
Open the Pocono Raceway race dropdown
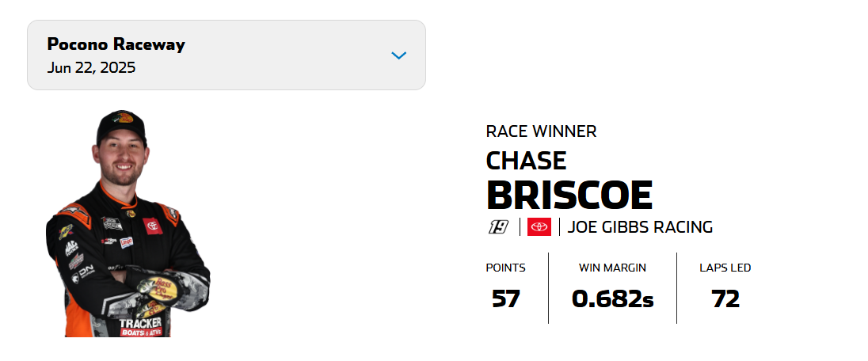tap(227, 55)
